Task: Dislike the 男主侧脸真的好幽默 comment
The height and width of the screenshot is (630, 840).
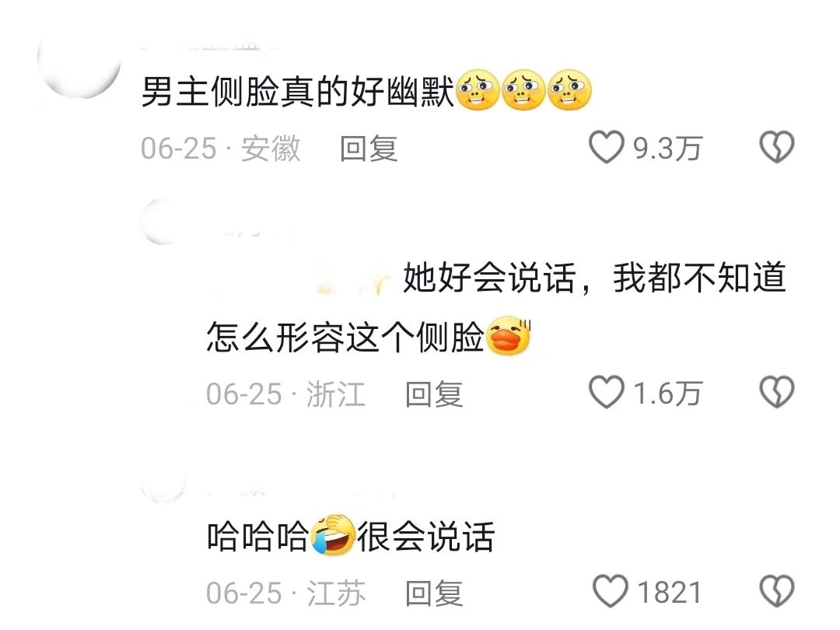Action: click(x=777, y=147)
